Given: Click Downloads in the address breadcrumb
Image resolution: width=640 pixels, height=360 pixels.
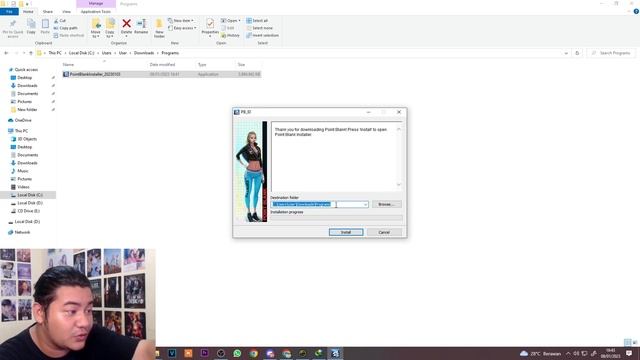Looking at the screenshot, I should [x=144, y=53].
